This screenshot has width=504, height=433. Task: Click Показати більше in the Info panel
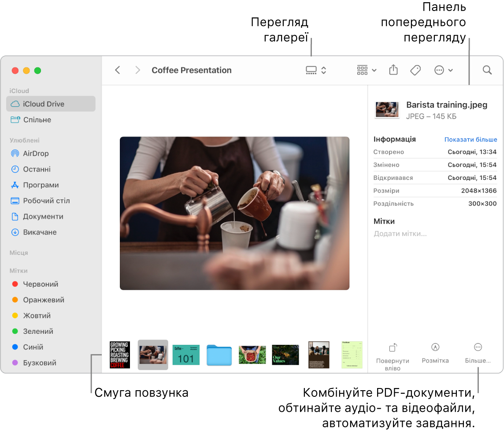(471, 139)
